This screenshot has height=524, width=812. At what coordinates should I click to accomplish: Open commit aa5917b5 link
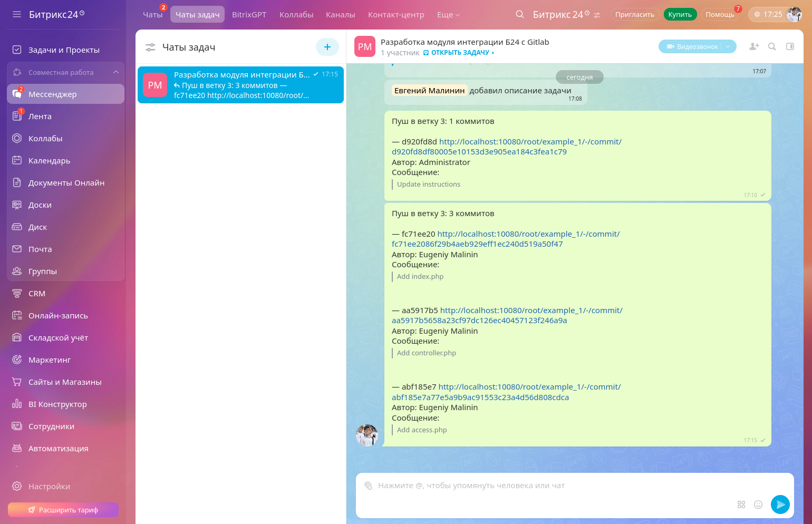[x=507, y=315]
